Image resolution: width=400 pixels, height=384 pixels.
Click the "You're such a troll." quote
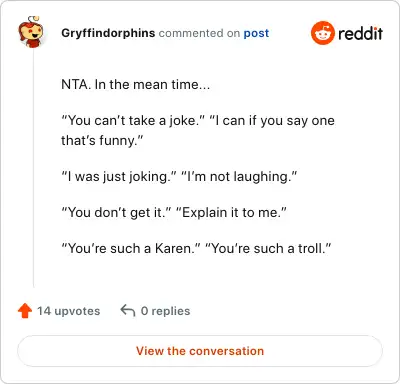pos(268,248)
